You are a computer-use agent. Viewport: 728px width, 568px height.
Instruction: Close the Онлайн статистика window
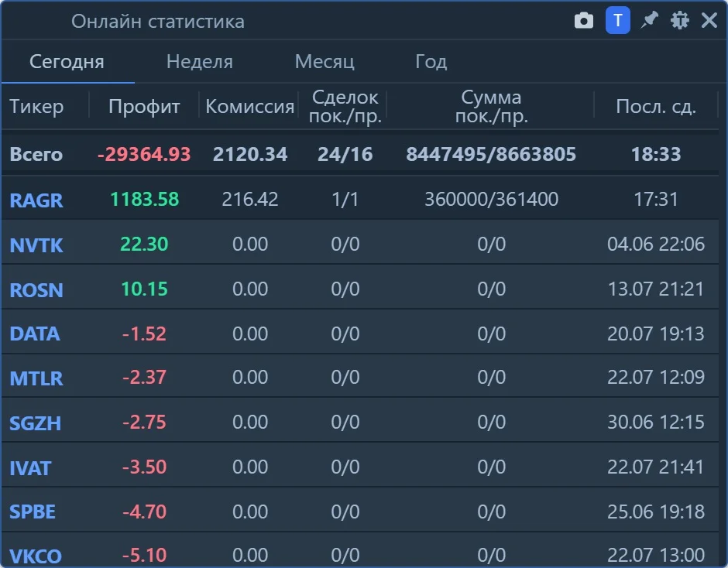(x=709, y=20)
